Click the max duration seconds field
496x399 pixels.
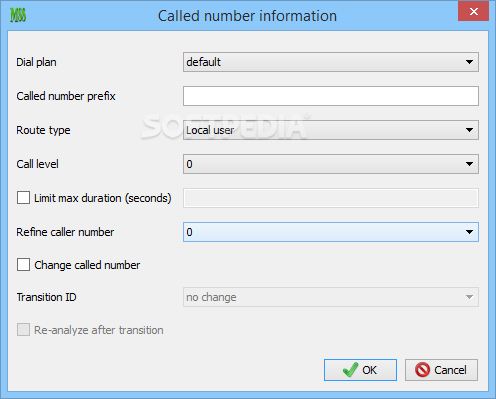(331, 198)
